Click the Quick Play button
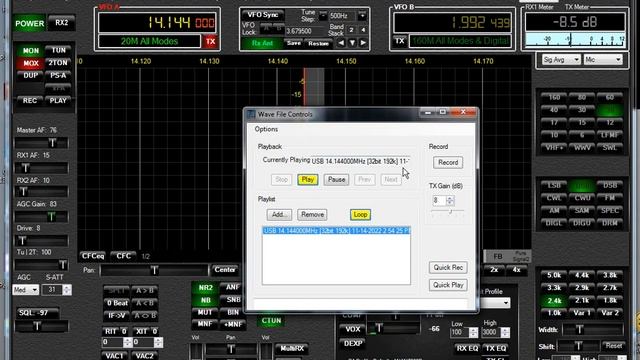 pos(448,285)
